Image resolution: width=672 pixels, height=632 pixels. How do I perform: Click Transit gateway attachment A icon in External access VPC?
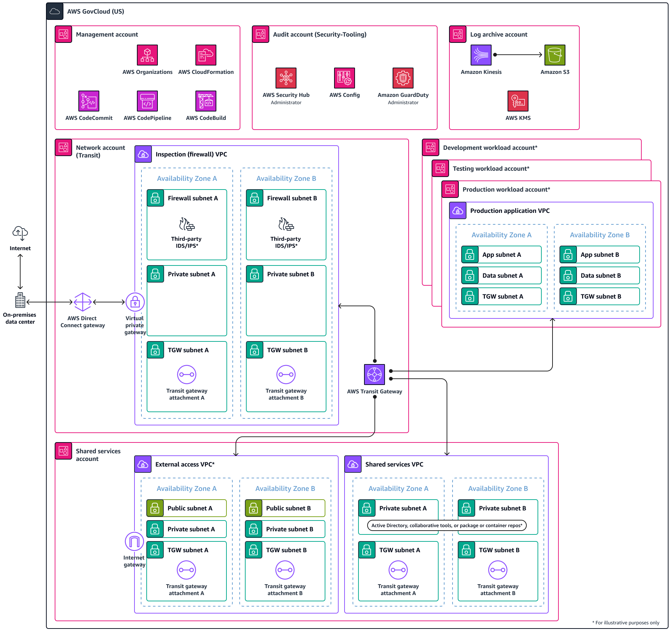[x=186, y=570]
